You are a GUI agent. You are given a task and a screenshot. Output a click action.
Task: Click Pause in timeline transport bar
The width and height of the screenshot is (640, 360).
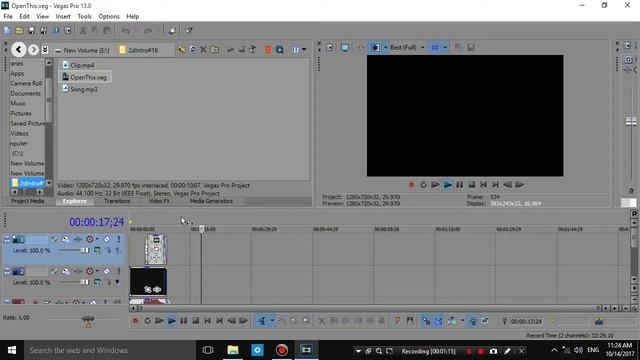point(184,321)
